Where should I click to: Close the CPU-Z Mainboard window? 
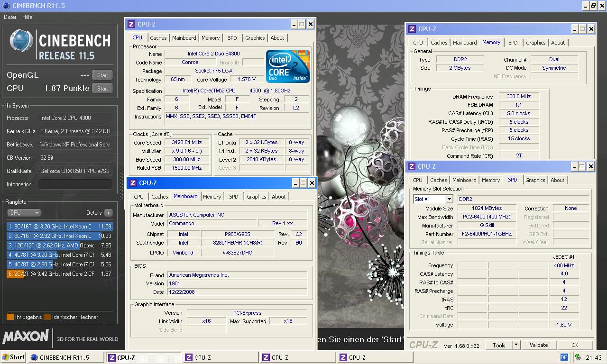click(x=312, y=183)
